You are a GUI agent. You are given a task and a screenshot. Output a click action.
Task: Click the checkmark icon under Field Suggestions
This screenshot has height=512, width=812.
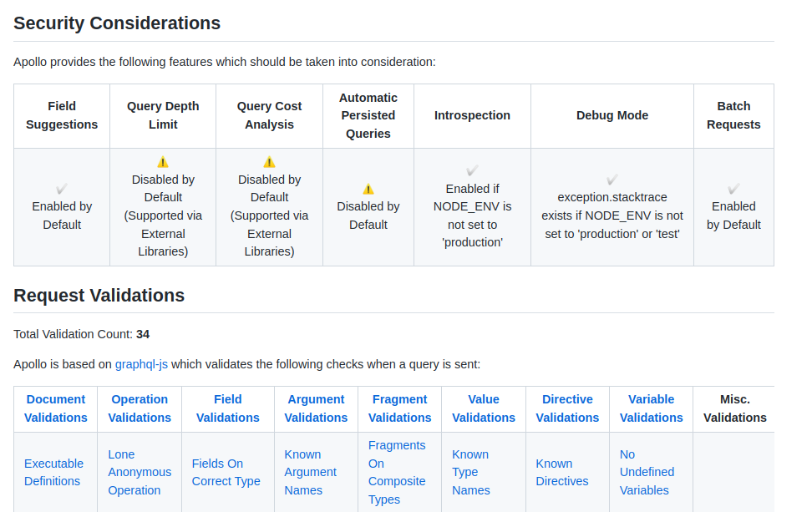pyautogui.click(x=62, y=187)
